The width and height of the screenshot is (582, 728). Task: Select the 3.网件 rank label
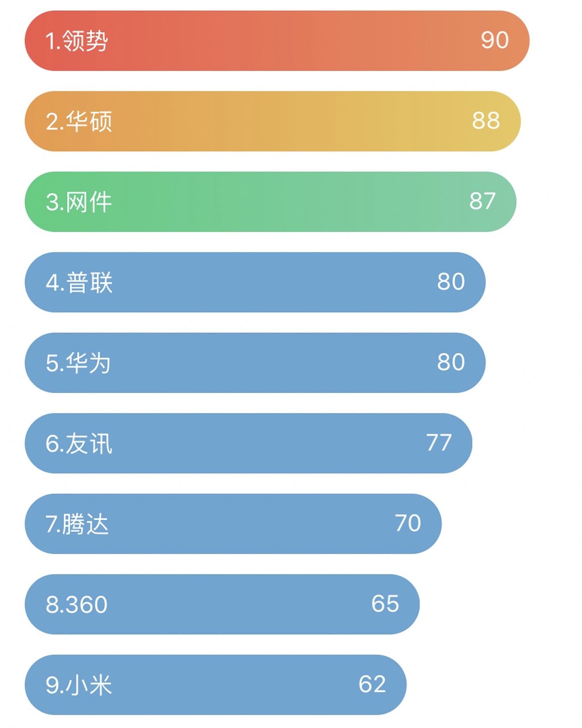79,202
